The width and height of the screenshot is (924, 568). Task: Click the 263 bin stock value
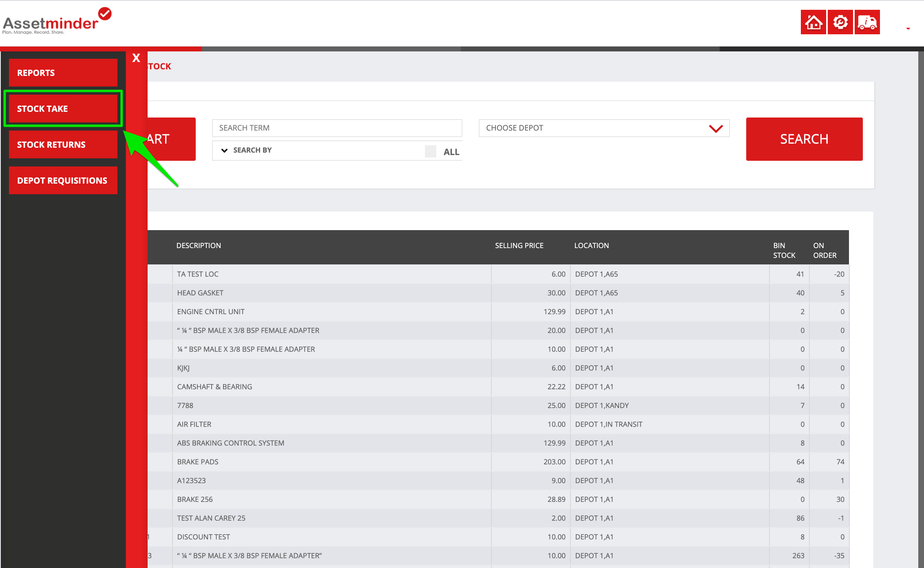[798, 556]
